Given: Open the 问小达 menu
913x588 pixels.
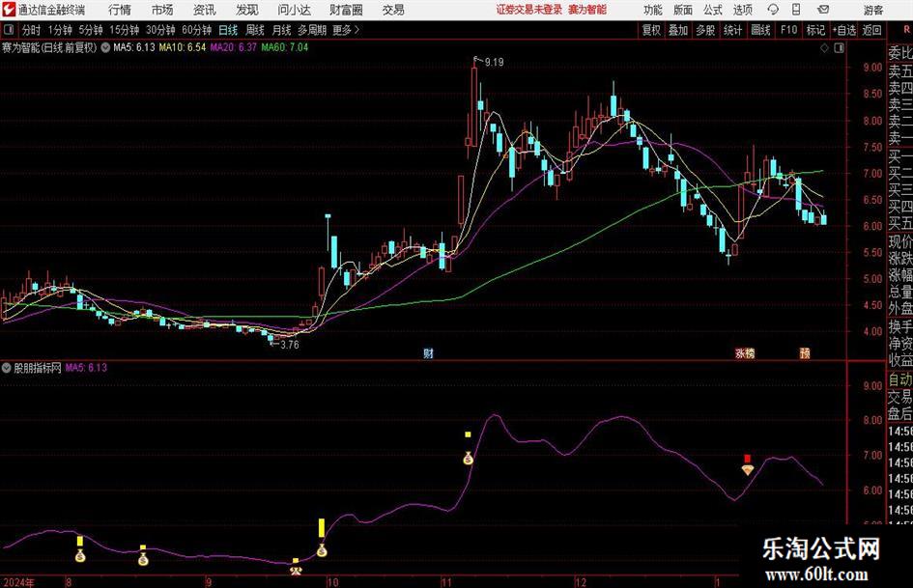Looking at the screenshot, I should click(294, 10).
